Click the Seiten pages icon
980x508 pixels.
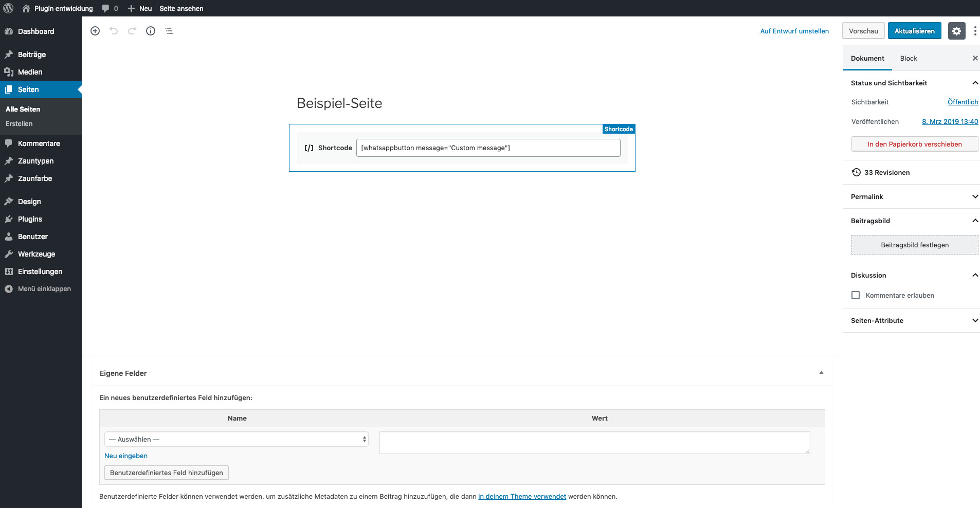click(x=9, y=89)
